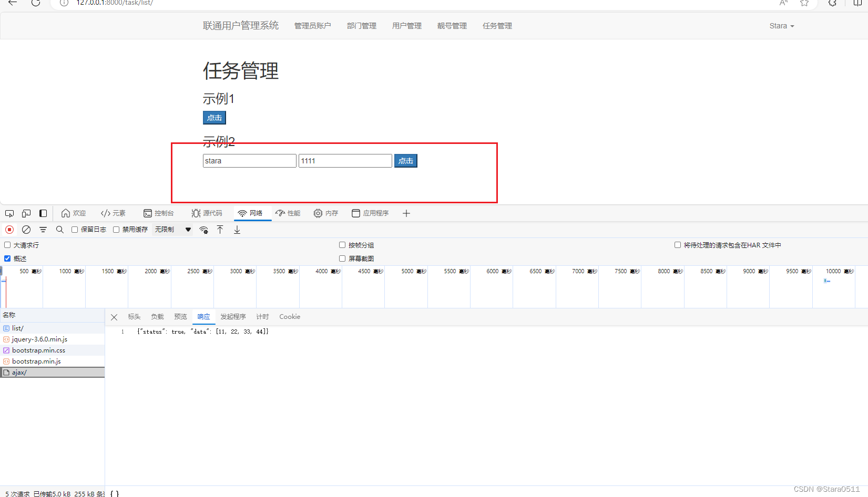This screenshot has height=497, width=868.
Task: Enable the 保留日志 checkbox
Action: click(x=75, y=230)
